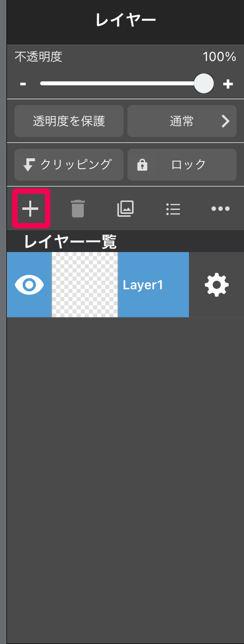Image resolution: width=244 pixels, height=644 pixels.
Task: Enable クリッピング for the layer
Action: pos(69,165)
